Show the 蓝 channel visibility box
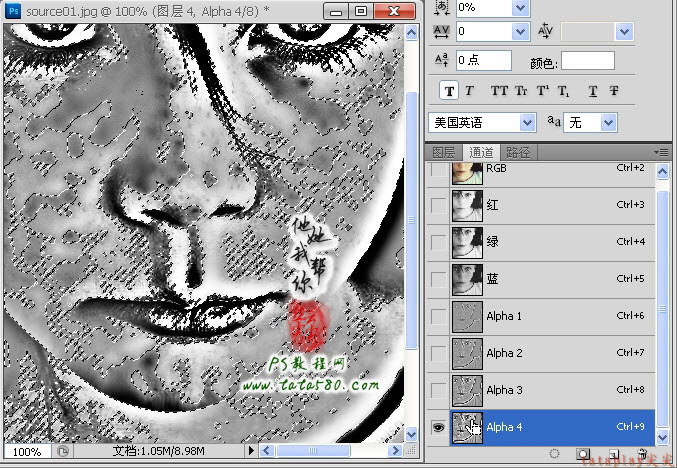The height and width of the screenshot is (468, 677). [x=439, y=280]
